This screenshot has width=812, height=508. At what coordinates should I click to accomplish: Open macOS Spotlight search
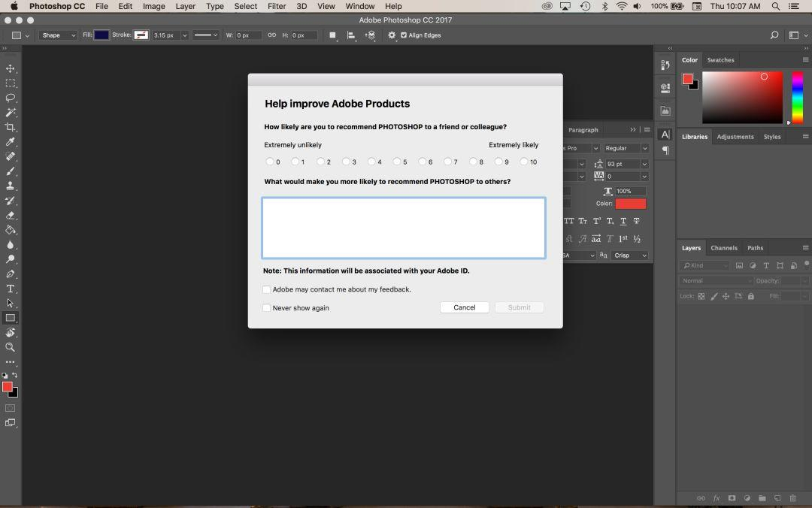click(x=775, y=6)
